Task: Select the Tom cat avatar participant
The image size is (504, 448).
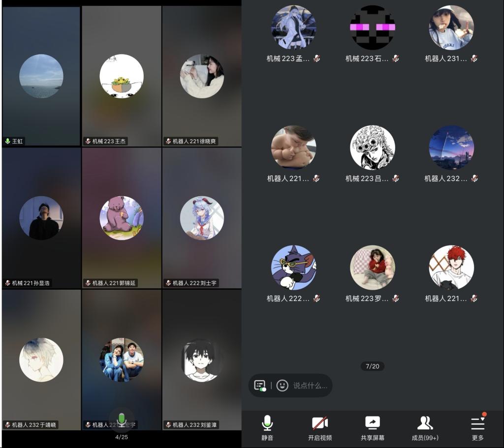Action: [294, 268]
